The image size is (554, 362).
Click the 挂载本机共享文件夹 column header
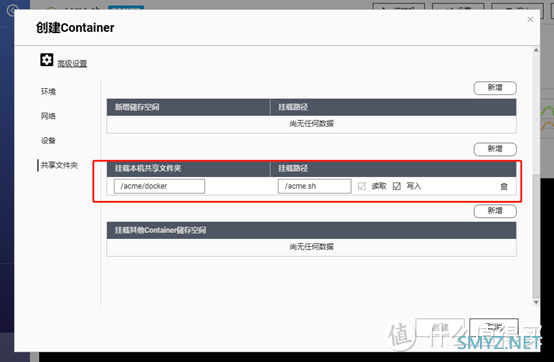click(188, 168)
